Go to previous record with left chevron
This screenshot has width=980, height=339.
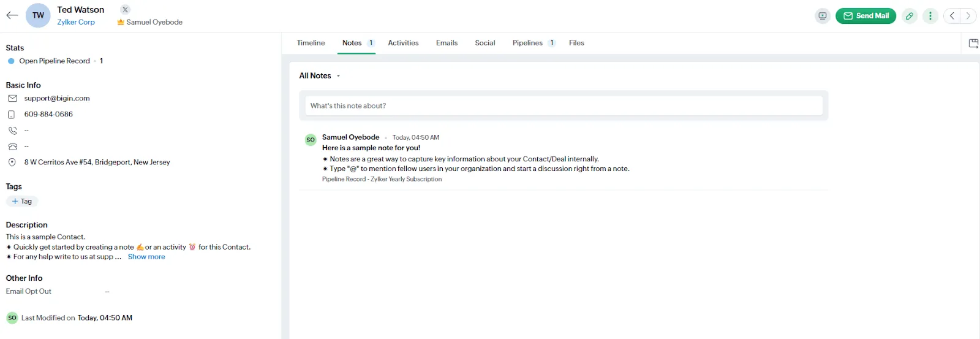(952, 16)
